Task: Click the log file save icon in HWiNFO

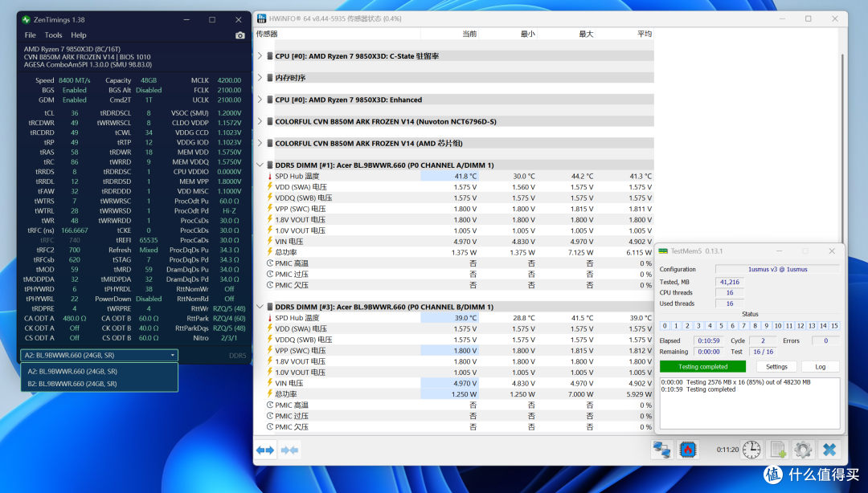Action: pyautogui.click(x=777, y=450)
